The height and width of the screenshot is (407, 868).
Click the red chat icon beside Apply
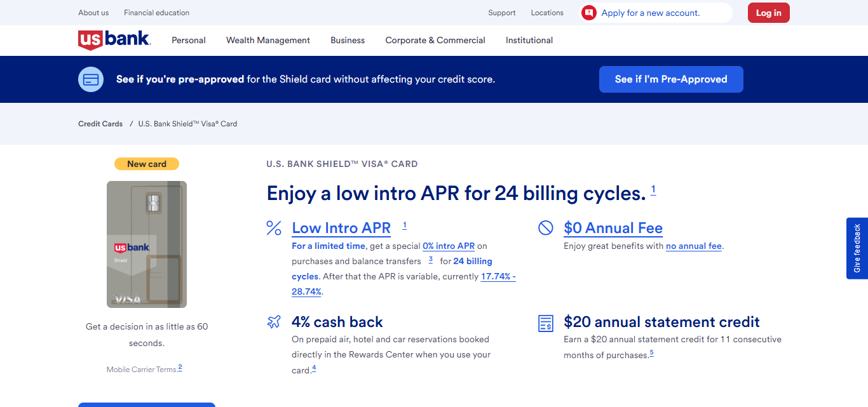coord(589,13)
